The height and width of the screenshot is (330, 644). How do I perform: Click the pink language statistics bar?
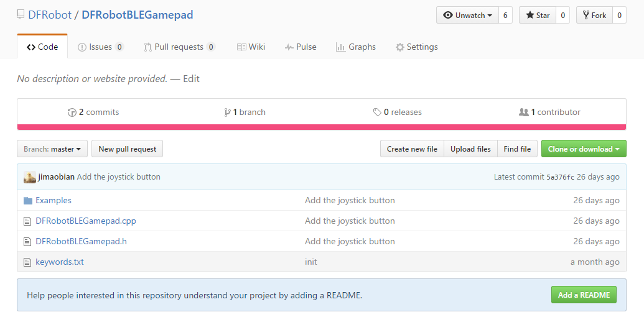322,127
